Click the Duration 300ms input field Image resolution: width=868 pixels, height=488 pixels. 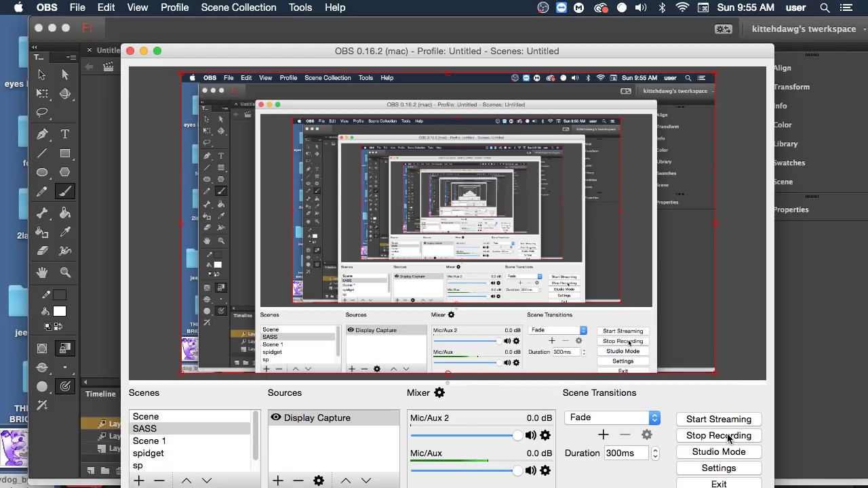tap(627, 453)
